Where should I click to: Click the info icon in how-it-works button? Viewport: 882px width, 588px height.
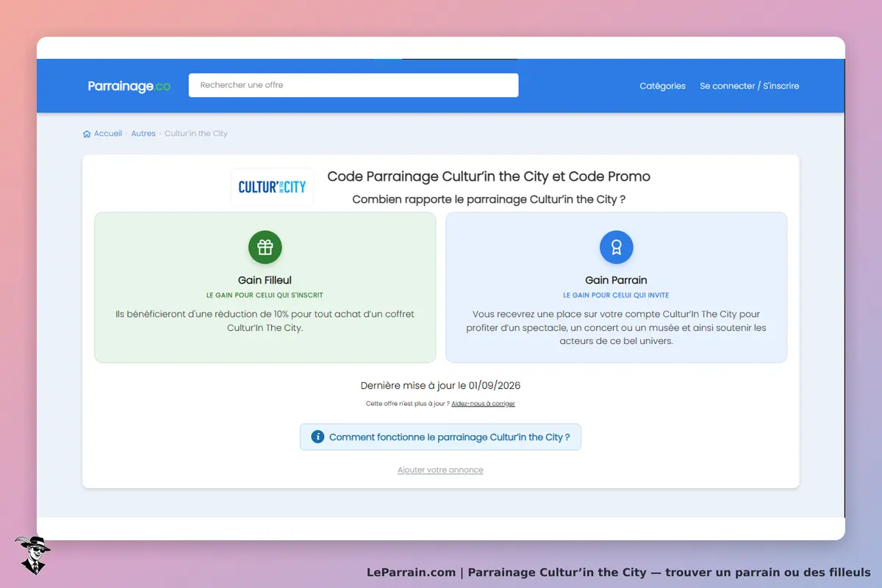(318, 437)
